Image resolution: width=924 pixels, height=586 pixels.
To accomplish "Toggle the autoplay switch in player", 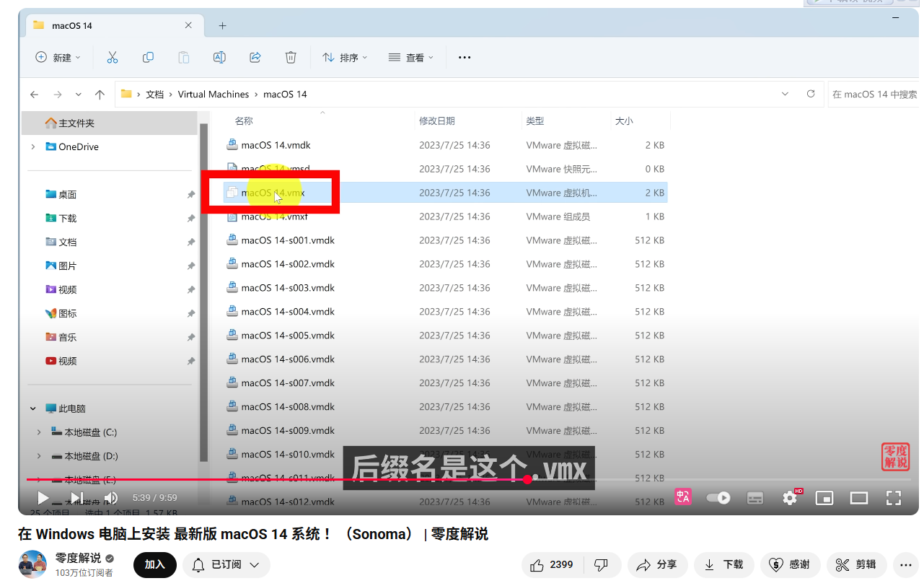I will pos(718,497).
